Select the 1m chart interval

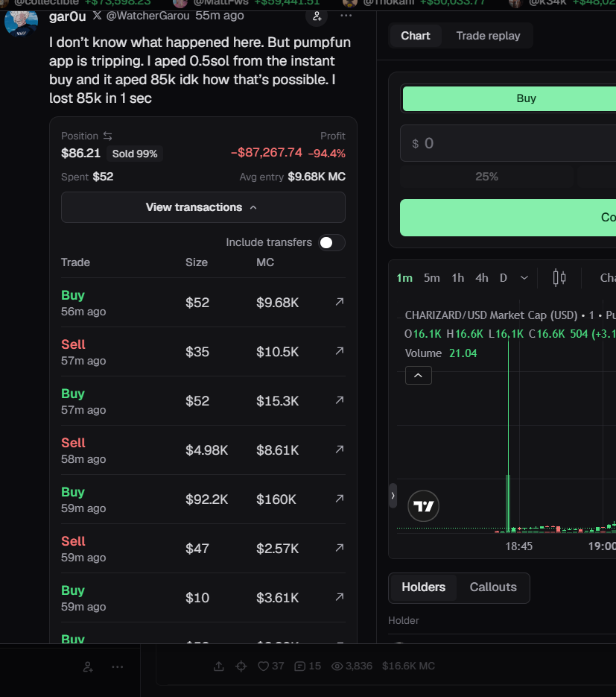click(x=404, y=278)
